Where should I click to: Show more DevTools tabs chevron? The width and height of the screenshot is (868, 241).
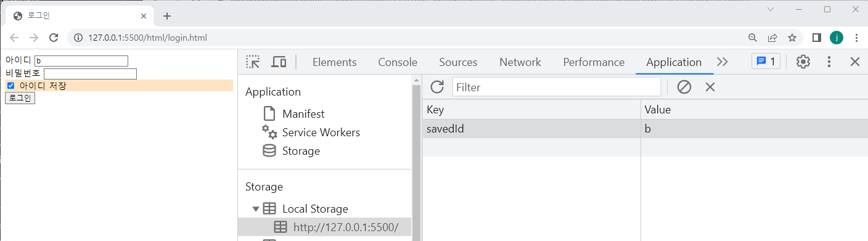coord(723,62)
